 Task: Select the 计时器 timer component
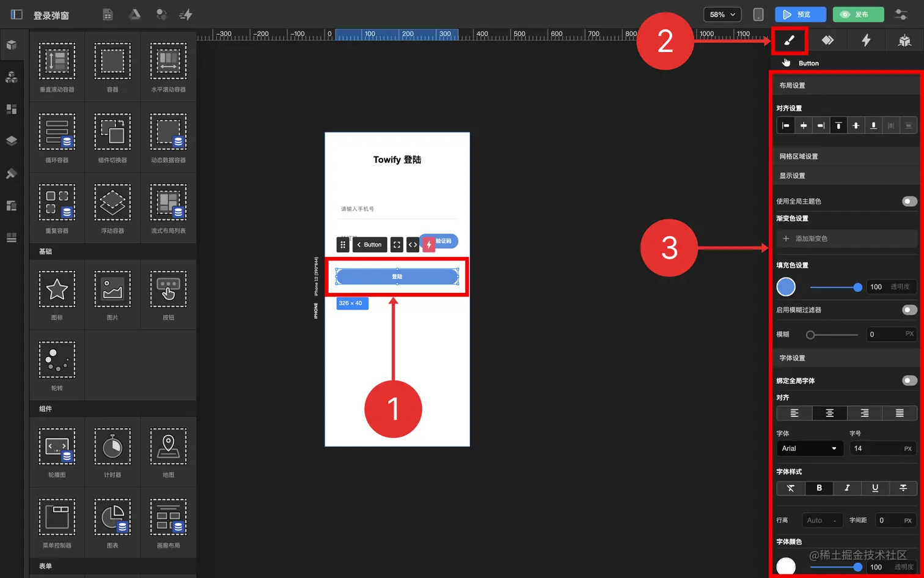112,452
